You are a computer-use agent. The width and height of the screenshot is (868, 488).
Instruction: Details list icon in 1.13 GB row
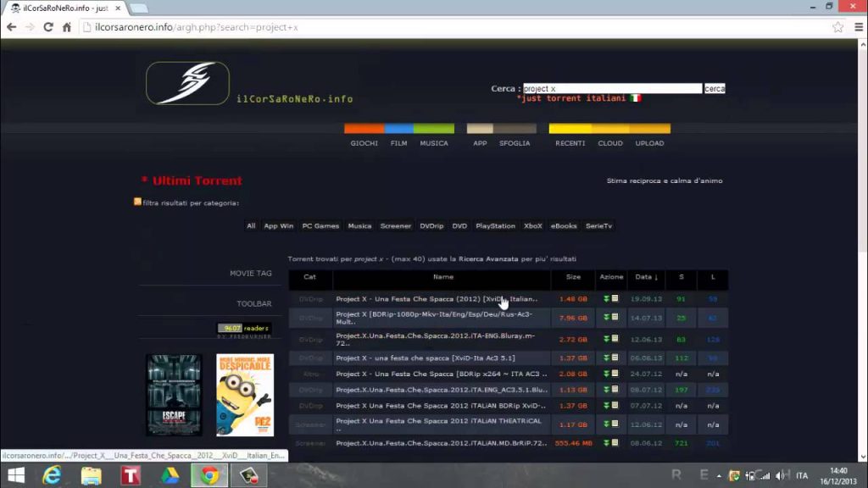tap(615, 390)
